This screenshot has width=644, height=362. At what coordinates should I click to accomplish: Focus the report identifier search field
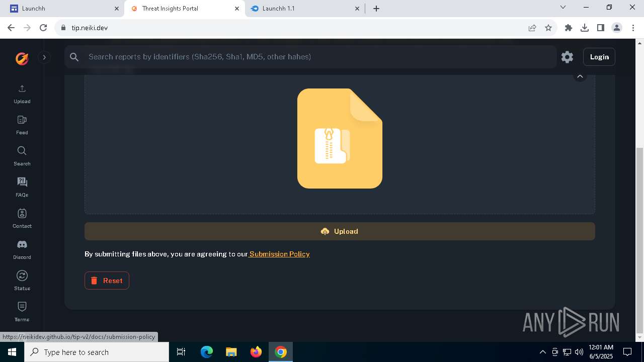point(310,57)
